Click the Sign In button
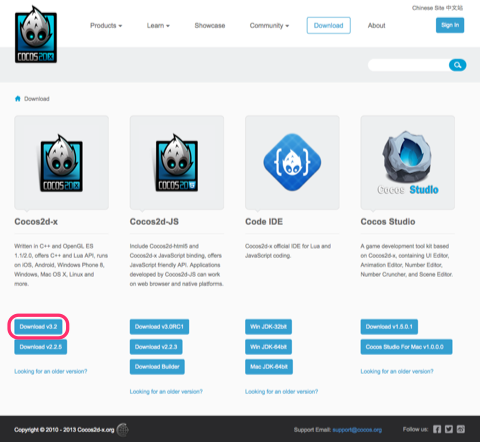Viewport: 480px width, 442px height. coord(450,25)
